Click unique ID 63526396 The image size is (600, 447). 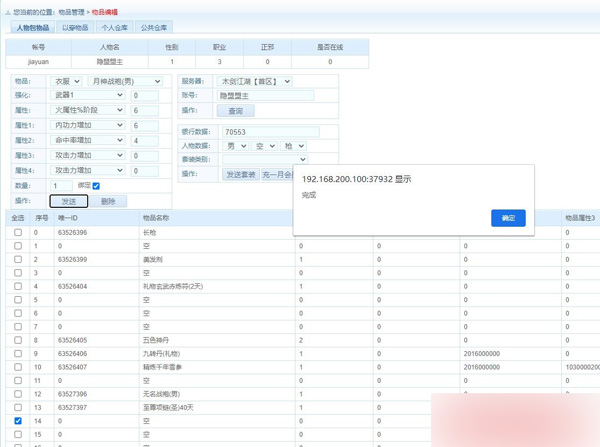[x=72, y=232]
